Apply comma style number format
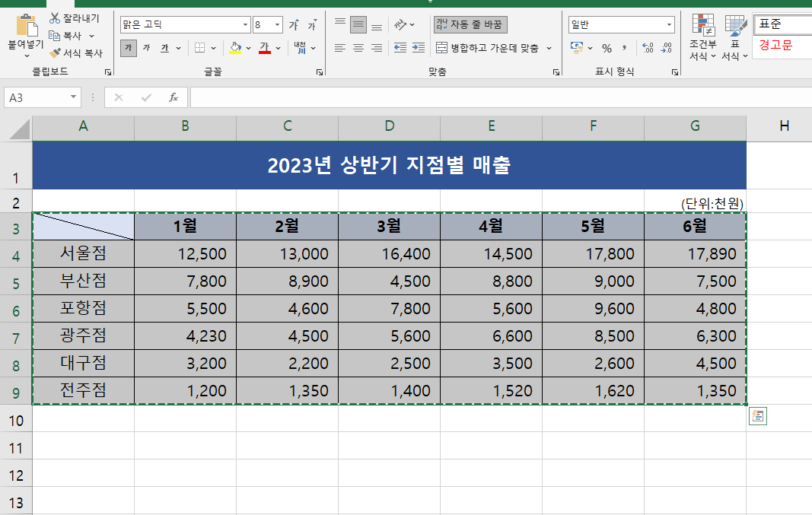 [x=625, y=48]
